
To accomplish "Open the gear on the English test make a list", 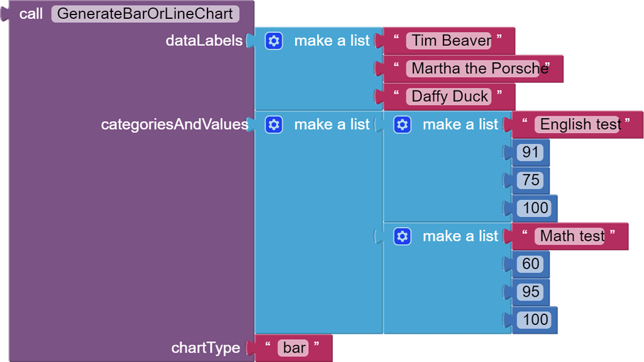I will tap(402, 124).
